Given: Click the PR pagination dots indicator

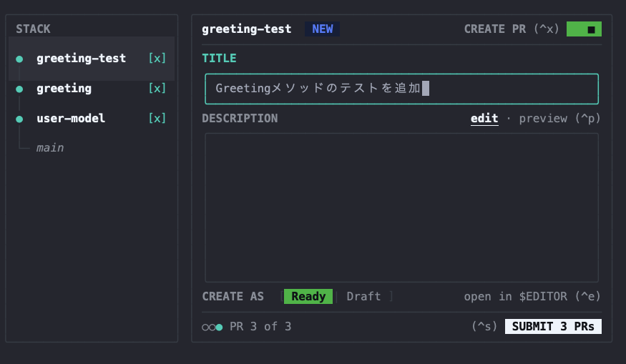Looking at the screenshot, I should click(x=212, y=328).
